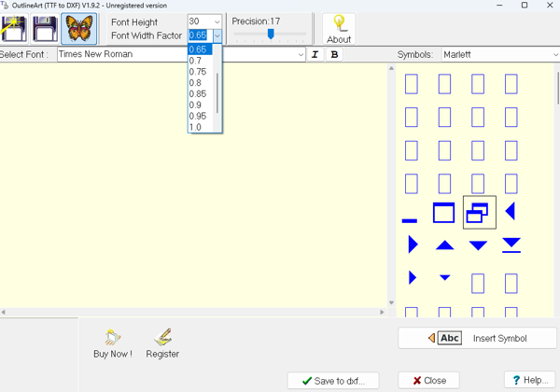Open the Symbols font dropdown
Screen dimensions: 560x392
point(554,55)
